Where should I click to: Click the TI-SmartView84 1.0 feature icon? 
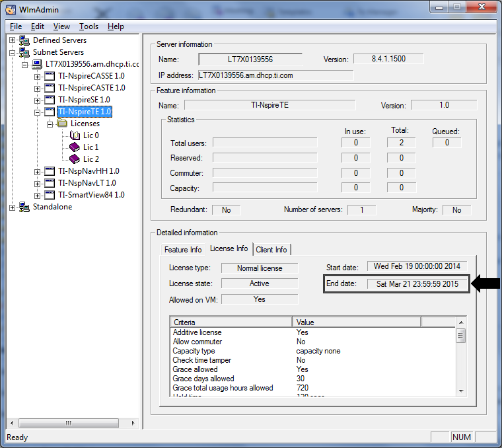point(50,195)
